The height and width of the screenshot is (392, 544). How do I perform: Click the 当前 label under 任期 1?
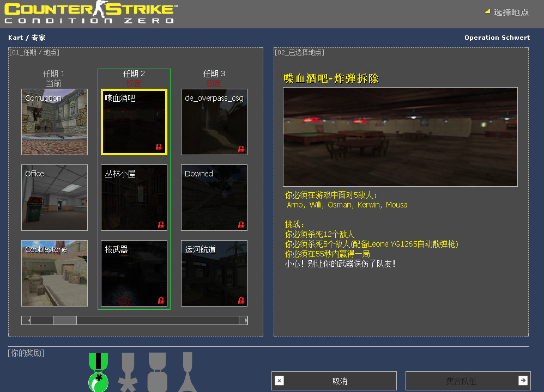(54, 83)
